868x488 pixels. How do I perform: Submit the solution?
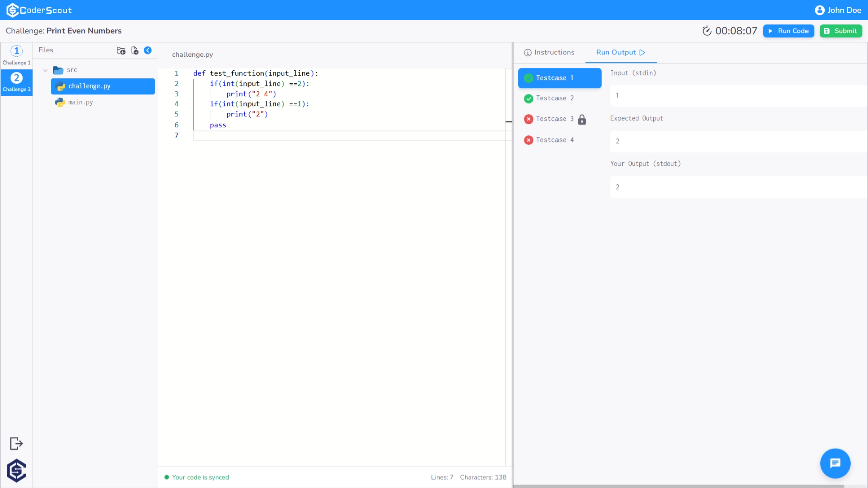[x=840, y=31]
